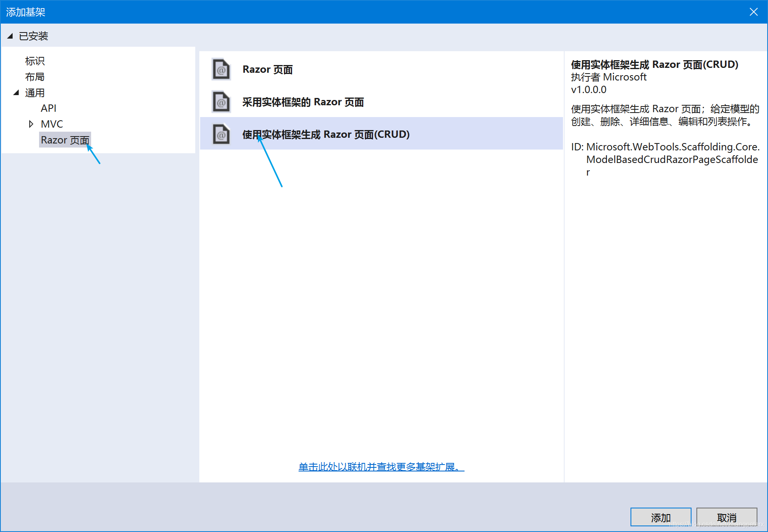Click the 取消 button
768x532 pixels.
pyautogui.click(x=727, y=517)
